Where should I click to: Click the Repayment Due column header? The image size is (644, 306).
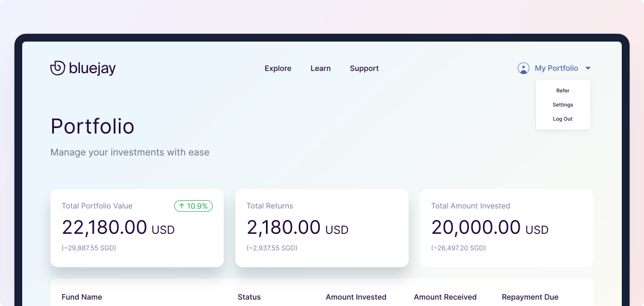click(530, 297)
